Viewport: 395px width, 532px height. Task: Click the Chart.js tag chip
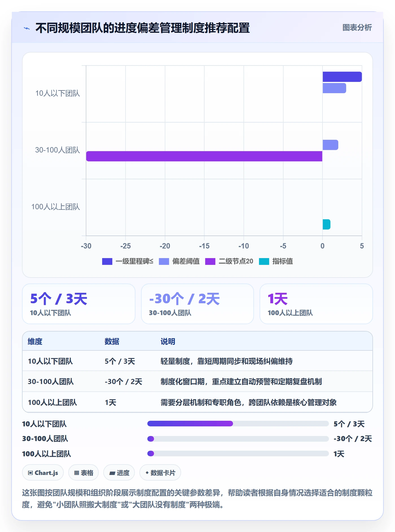(x=43, y=473)
